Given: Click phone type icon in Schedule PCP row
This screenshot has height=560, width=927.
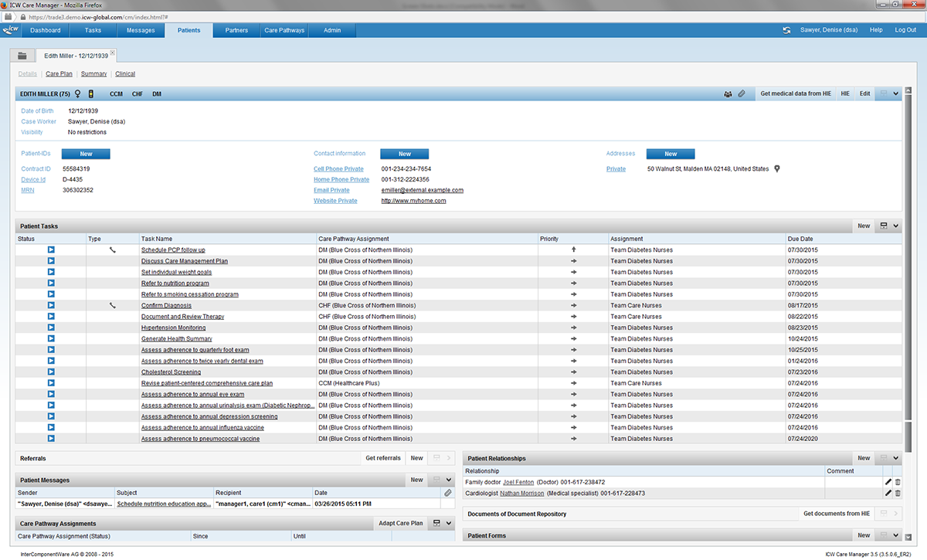Looking at the screenshot, I should click(113, 250).
